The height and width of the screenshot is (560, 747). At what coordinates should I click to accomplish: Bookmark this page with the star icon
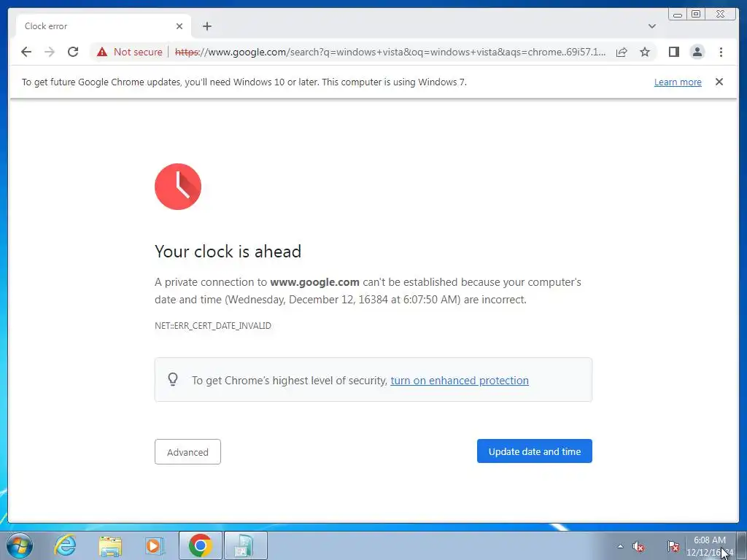[645, 52]
